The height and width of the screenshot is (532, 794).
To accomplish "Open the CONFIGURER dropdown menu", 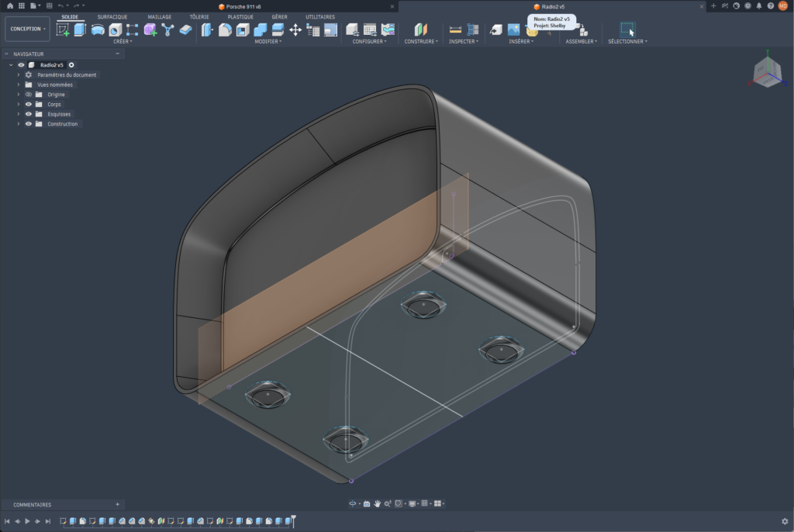I will point(369,42).
